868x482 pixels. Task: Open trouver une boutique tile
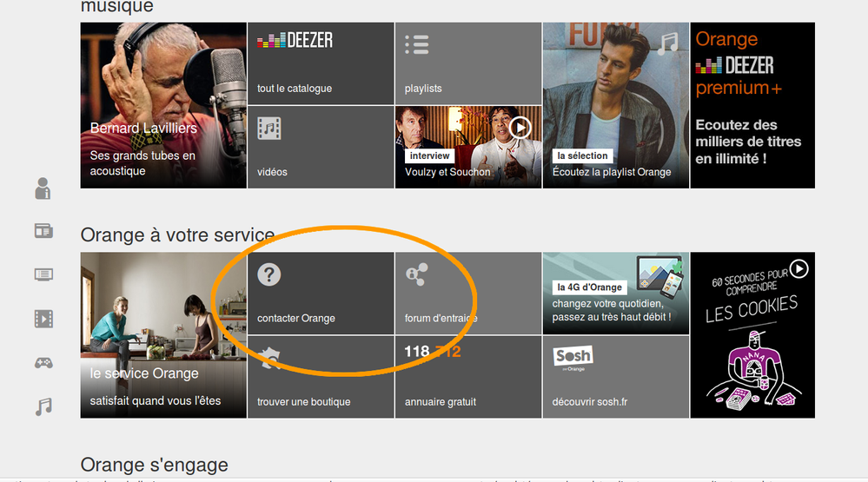point(321,377)
